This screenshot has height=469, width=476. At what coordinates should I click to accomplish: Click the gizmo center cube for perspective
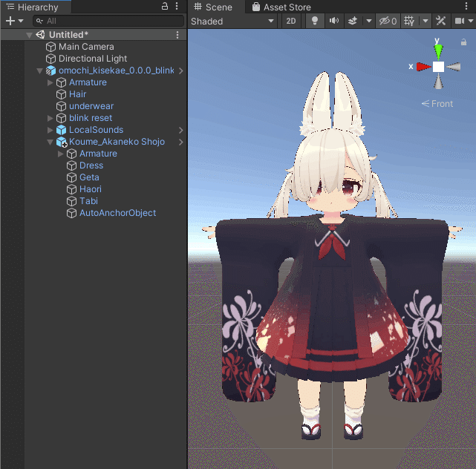click(438, 67)
